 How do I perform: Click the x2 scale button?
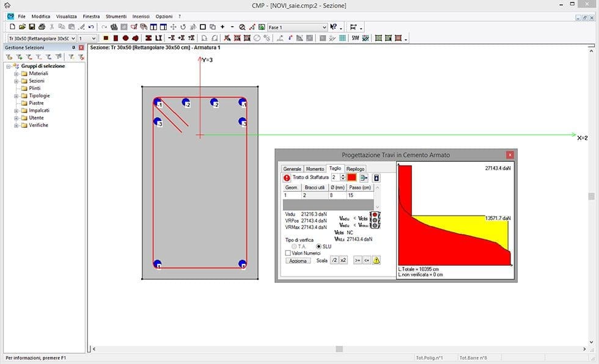344,260
